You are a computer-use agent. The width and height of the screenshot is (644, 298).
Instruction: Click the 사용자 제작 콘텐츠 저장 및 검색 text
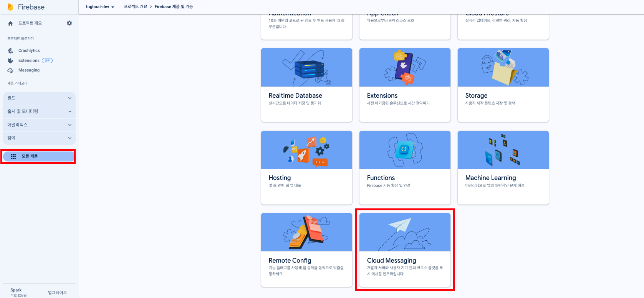point(490,103)
